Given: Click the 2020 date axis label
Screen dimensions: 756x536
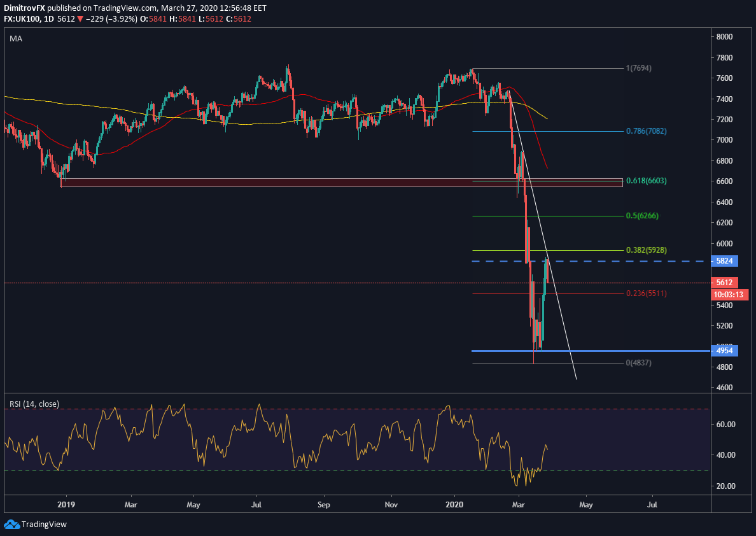Looking at the screenshot, I should coord(454,505).
